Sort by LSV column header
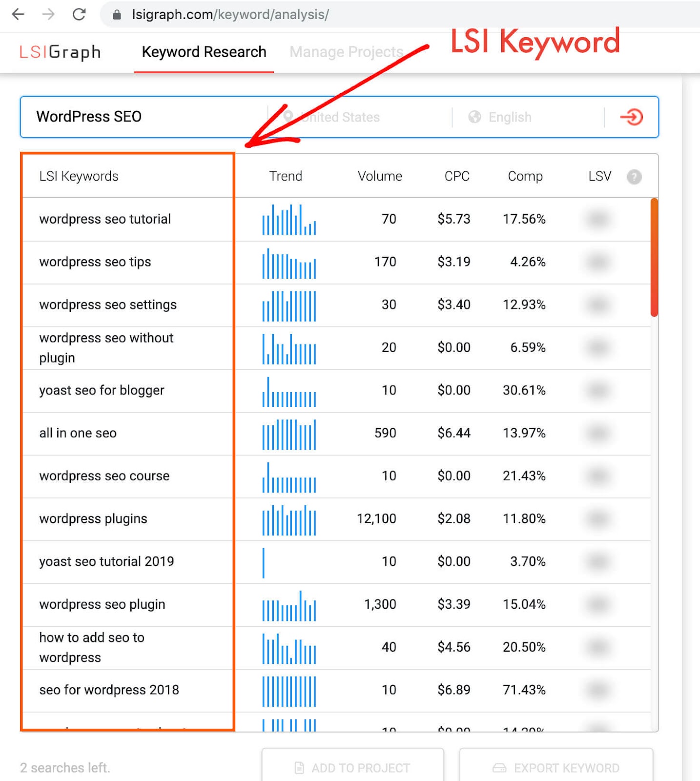The height and width of the screenshot is (781, 700). click(599, 176)
